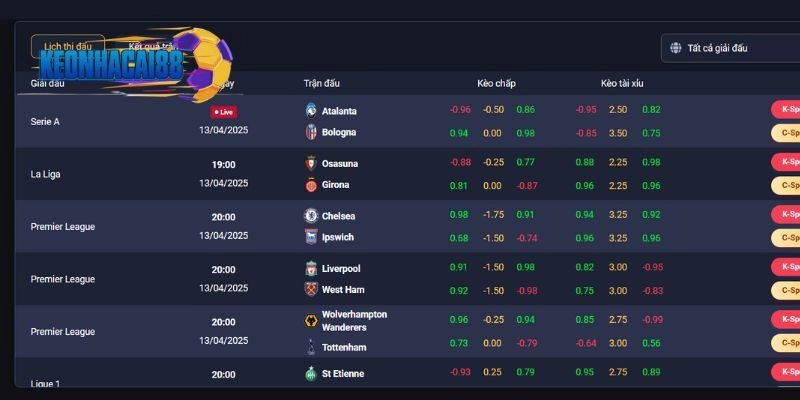Click the Girona team crest icon

pyautogui.click(x=310, y=185)
